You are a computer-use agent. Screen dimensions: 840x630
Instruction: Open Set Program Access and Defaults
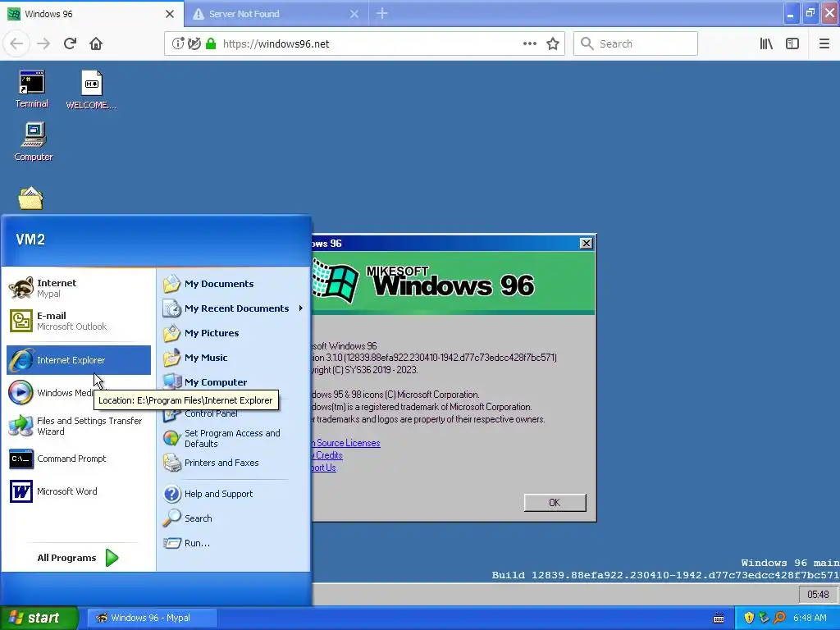pos(233,438)
